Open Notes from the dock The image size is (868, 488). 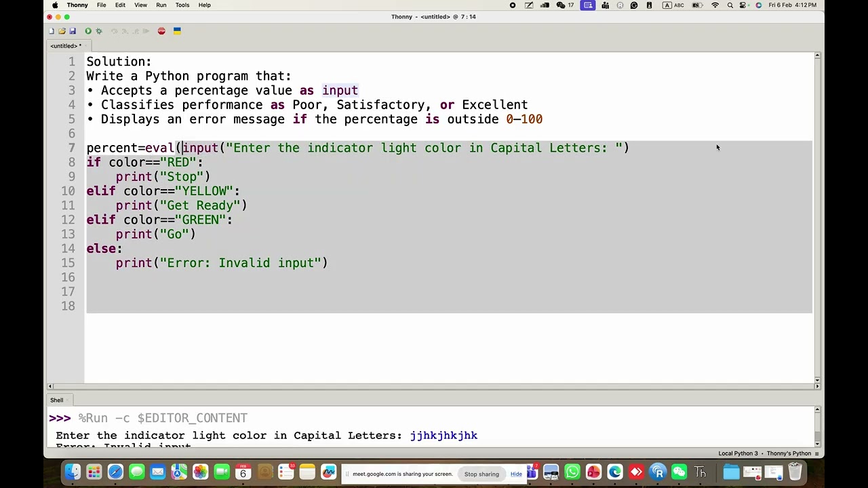tap(307, 472)
